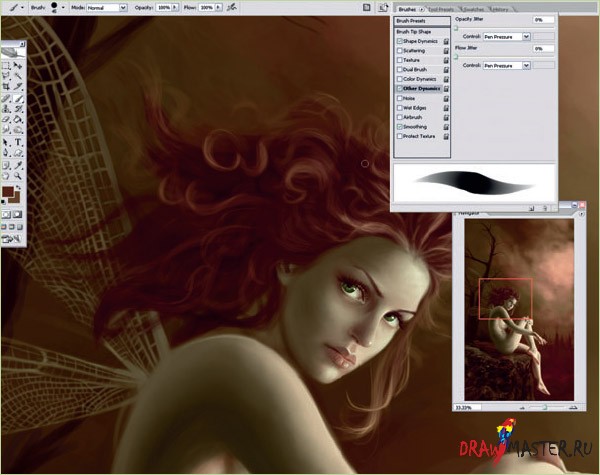Select the Dodge tool
This screenshot has height=475, width=600.
(18, 130)
